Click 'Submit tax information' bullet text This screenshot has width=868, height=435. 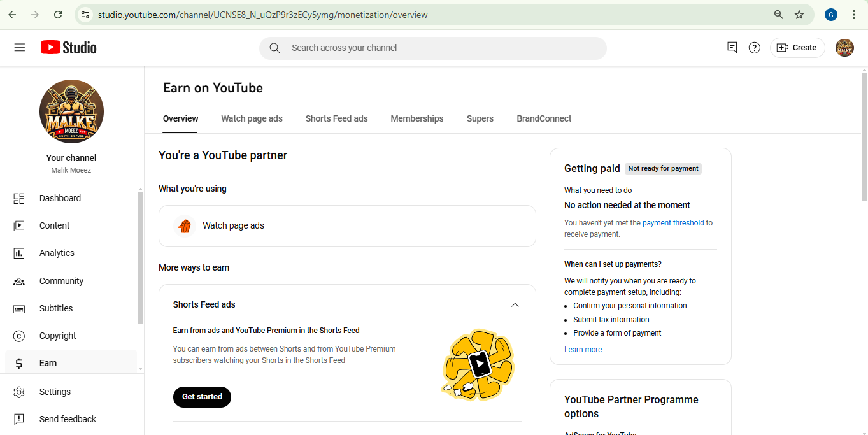click(x=611, y=320)
